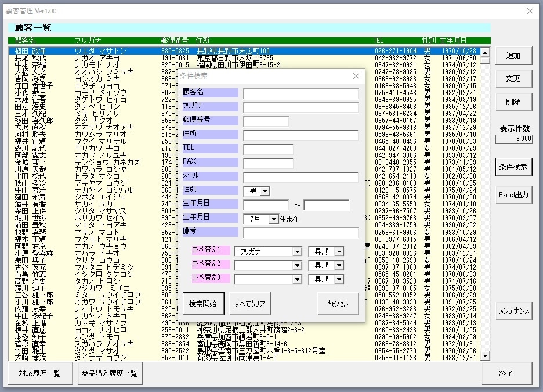543x392 pixels.
Task: Close the 顧客管理 main window
Action: (530, 11)
